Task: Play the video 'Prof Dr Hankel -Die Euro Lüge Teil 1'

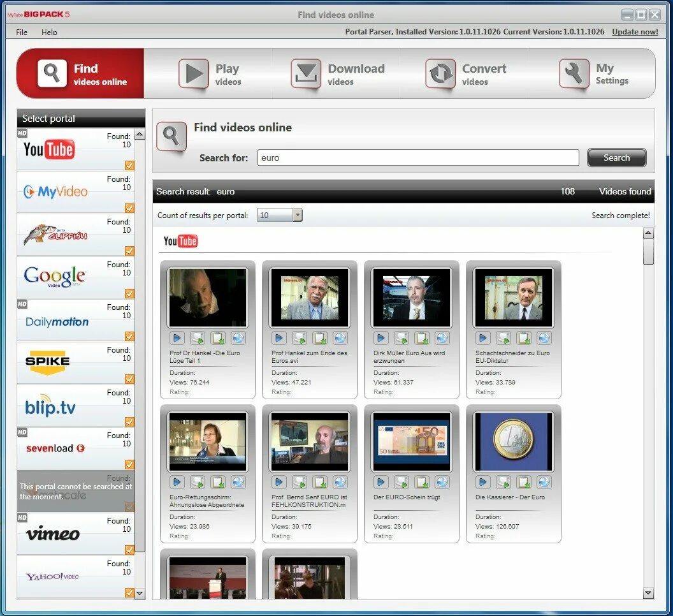Action: click(177, 338)
